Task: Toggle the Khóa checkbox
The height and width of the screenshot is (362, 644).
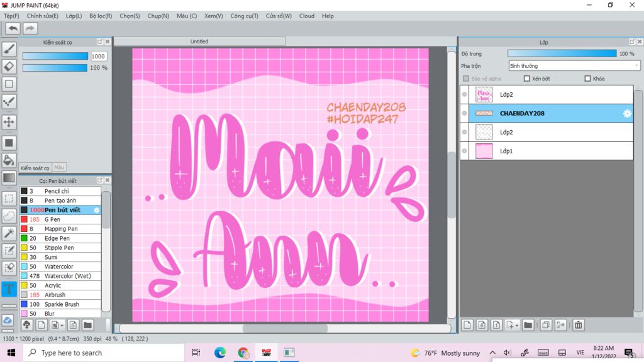Action: (x=588, y=79)
